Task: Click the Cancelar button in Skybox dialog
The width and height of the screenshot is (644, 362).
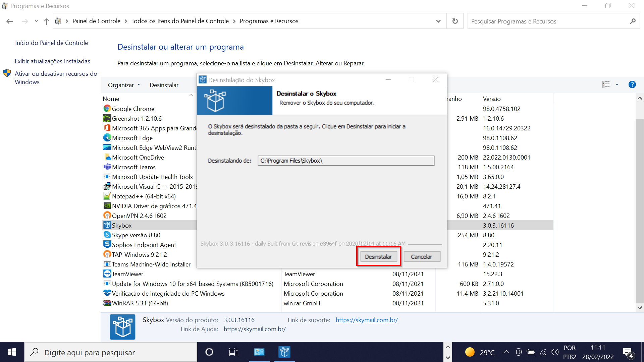Action: (x=422, y=257)
